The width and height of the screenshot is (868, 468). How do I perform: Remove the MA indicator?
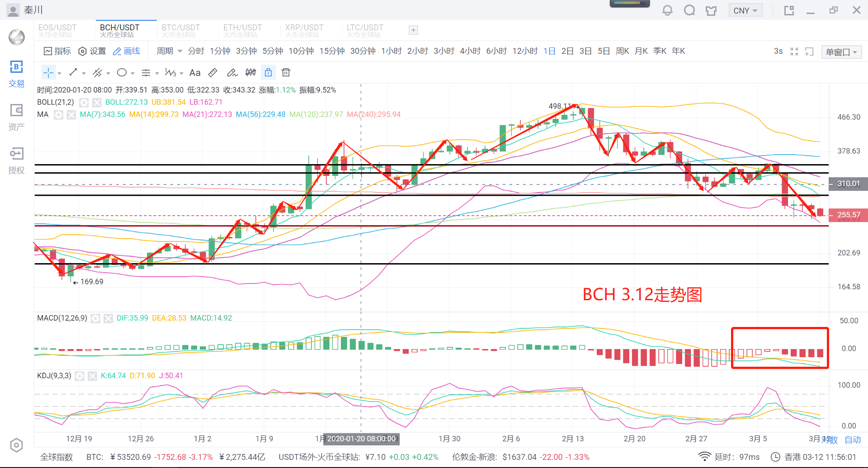[x=71, y=114]
